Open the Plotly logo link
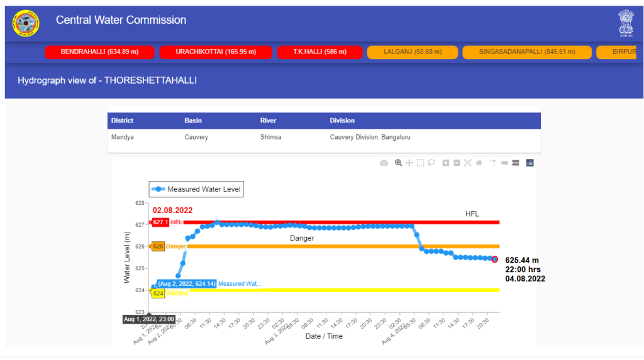Image resolution: width=644 pixels, height=360 pixels. coord(530,163)
